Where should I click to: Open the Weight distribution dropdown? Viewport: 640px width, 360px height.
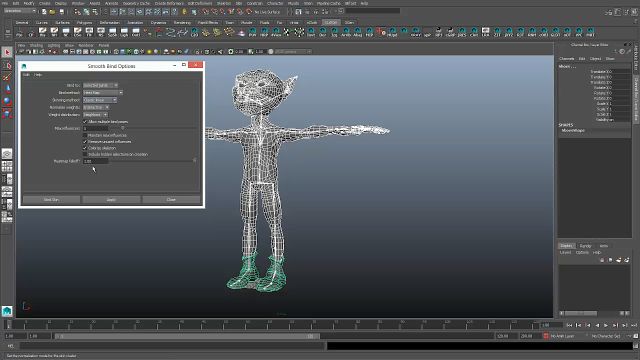coord(95,115)
